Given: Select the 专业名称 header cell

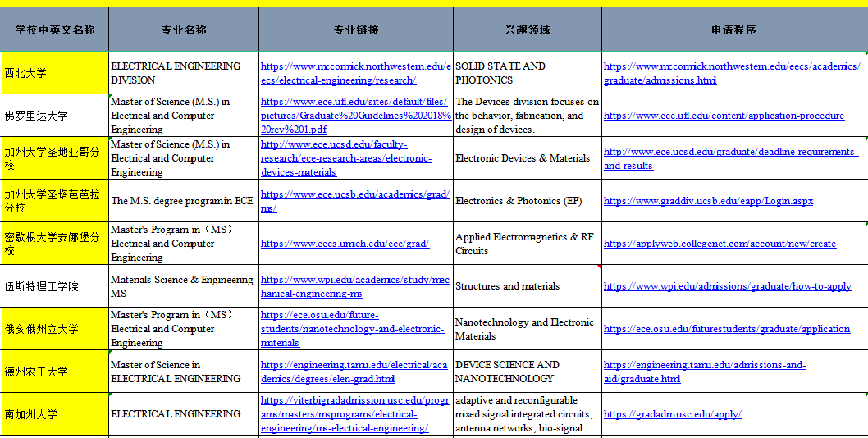Looking at the screenshot, I should click(x=184, y=30).
